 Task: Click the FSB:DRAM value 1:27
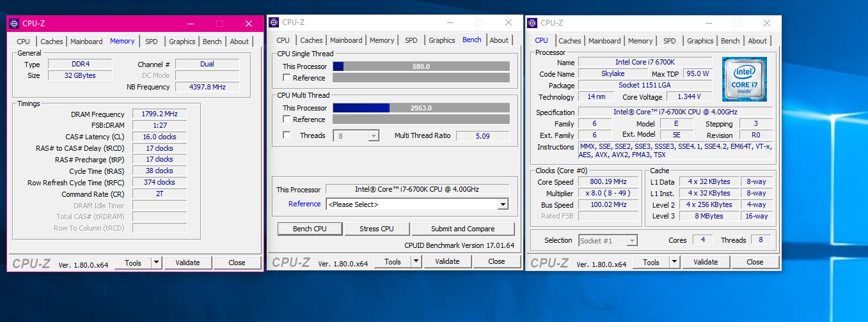[160, 126]
